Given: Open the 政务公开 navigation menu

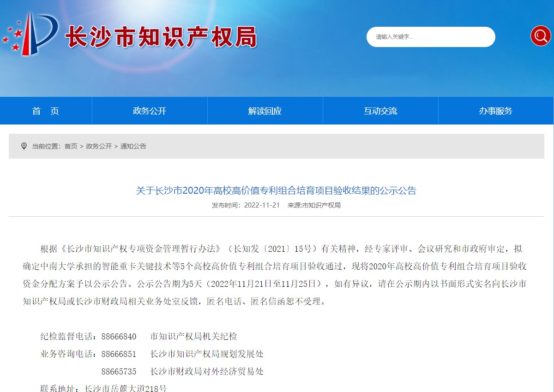Looking at the screenshot, I should (150, 111).
